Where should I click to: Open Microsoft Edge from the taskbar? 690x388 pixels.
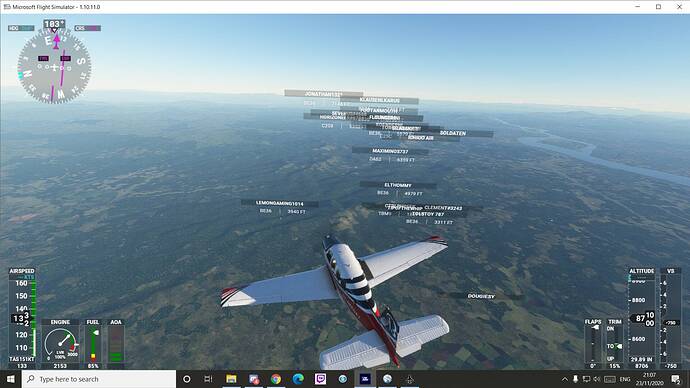click(298, 379)
